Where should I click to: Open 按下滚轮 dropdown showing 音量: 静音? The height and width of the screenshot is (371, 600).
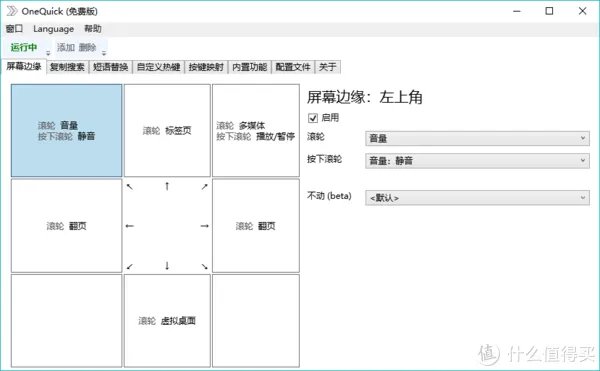click(477, 161)
